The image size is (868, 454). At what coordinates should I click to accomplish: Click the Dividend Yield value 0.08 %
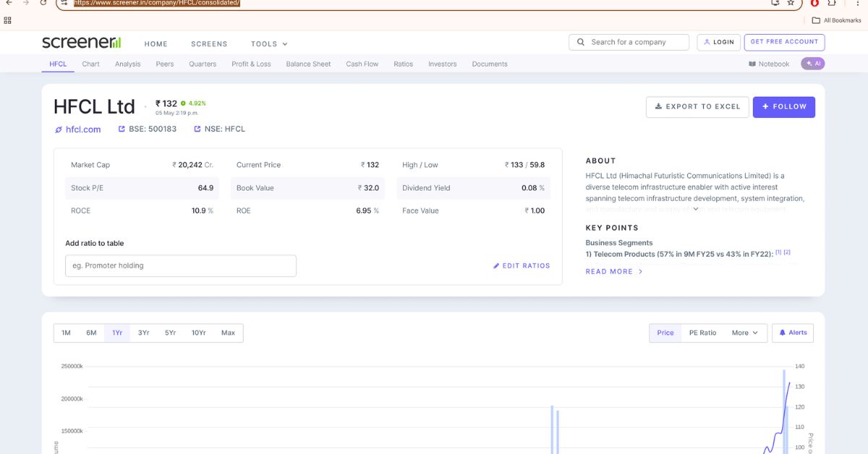pos(533,188)
